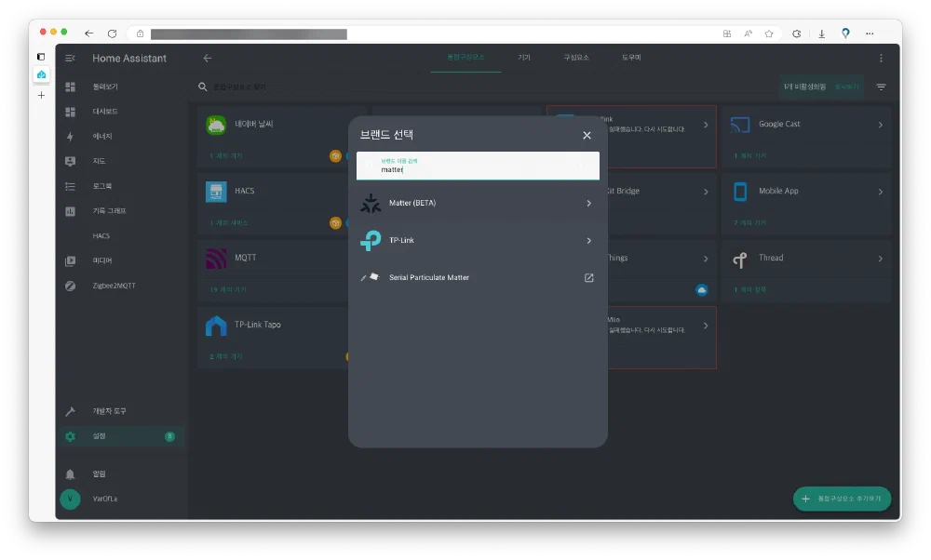Open Developer Tools (개발자 도구) wrench icon
The image size is (931, 560).
tap(70, 411)
